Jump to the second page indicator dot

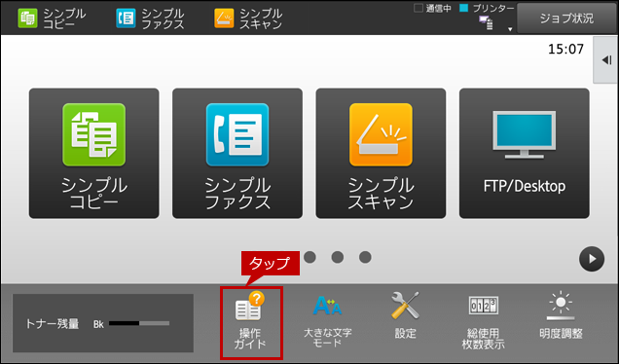point(309,257)
